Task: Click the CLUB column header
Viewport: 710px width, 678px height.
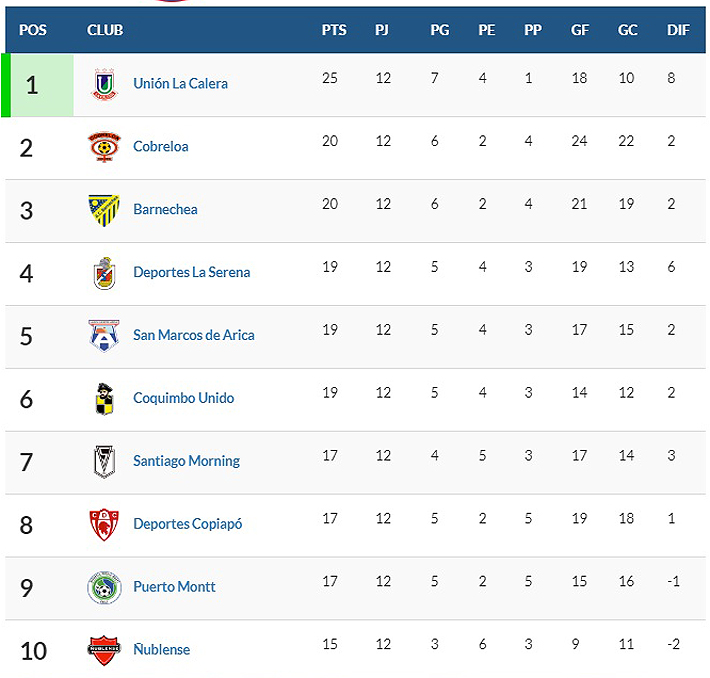Action: 105,30
